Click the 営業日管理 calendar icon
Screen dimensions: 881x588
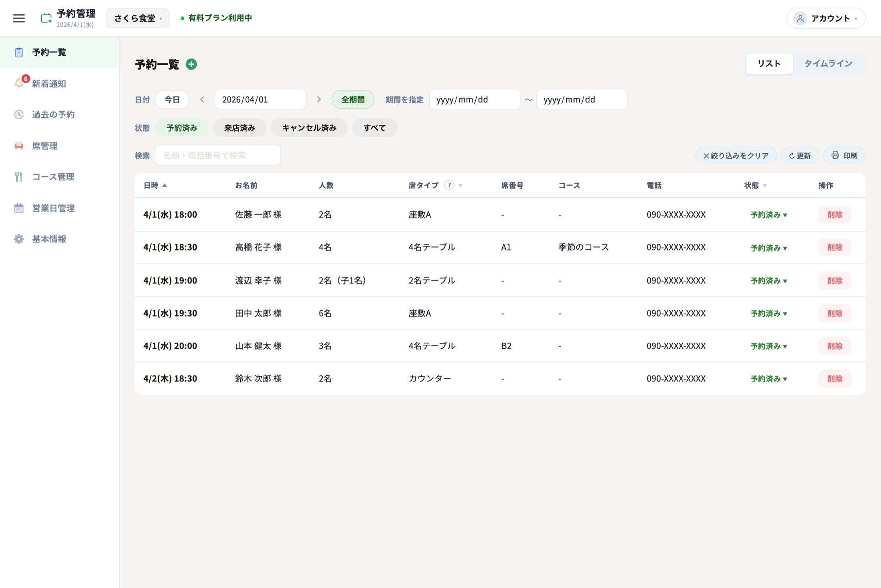[19, 208]
